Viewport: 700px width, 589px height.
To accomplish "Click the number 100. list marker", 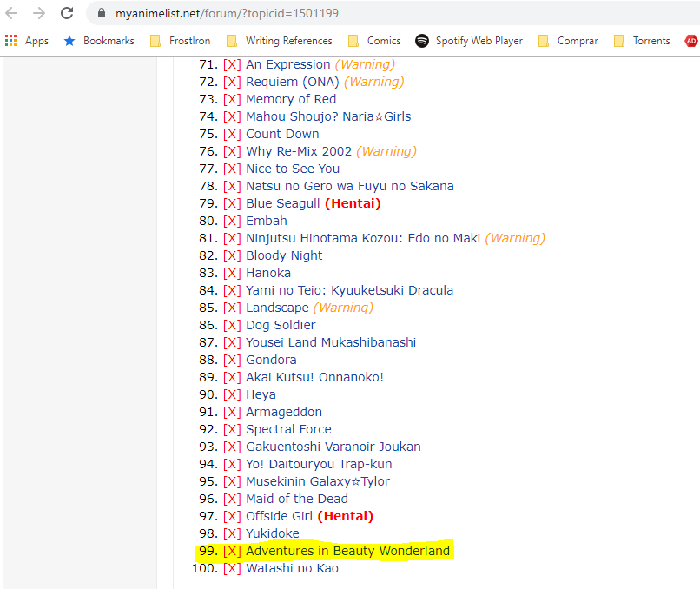I will coord(205,568).
